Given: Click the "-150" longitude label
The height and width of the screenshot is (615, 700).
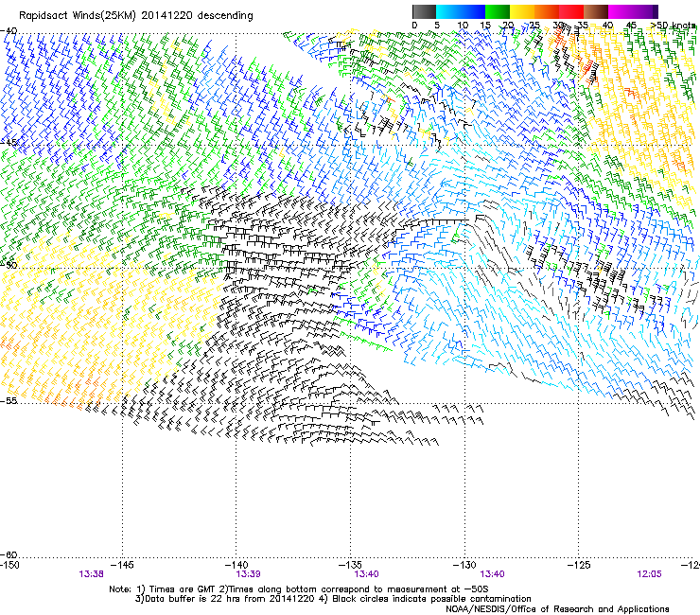Looking at the screenshot, I should [x=9, y=565].
